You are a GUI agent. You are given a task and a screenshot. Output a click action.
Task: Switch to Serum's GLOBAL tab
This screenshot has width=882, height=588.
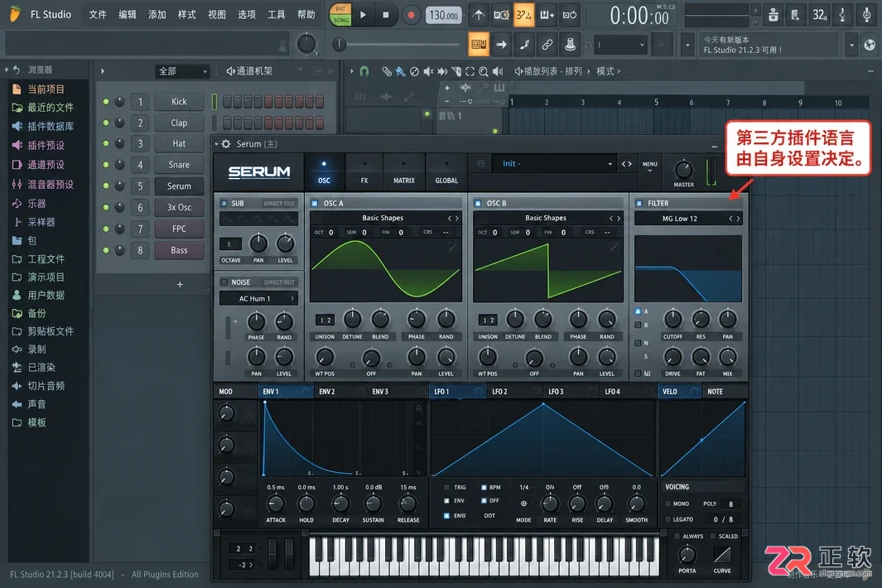pos(446,173)
